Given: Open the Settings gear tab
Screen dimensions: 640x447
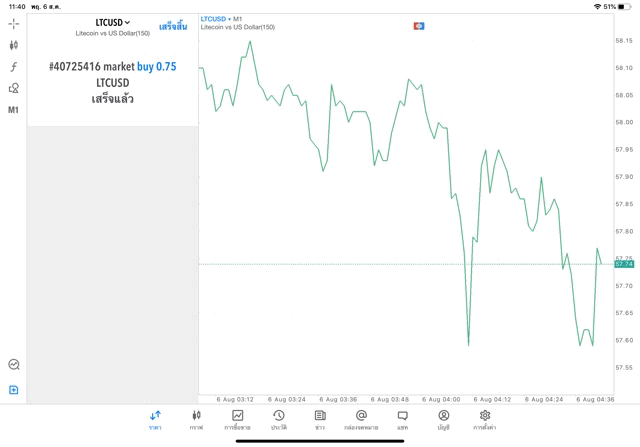Looking at the screenshot, I should click(x=485, y=419).
